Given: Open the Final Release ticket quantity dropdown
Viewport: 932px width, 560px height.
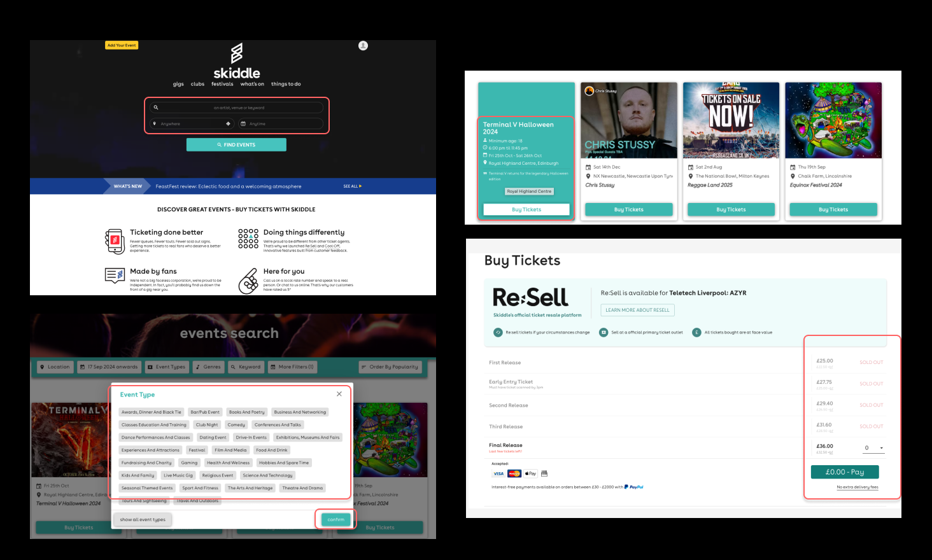Looking at the screenshot, I should pos(873,448).
